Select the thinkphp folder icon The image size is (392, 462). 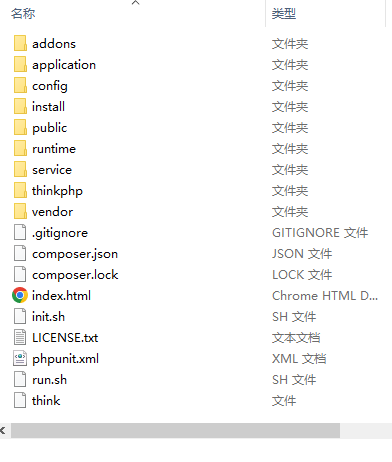tap(20, 191)
